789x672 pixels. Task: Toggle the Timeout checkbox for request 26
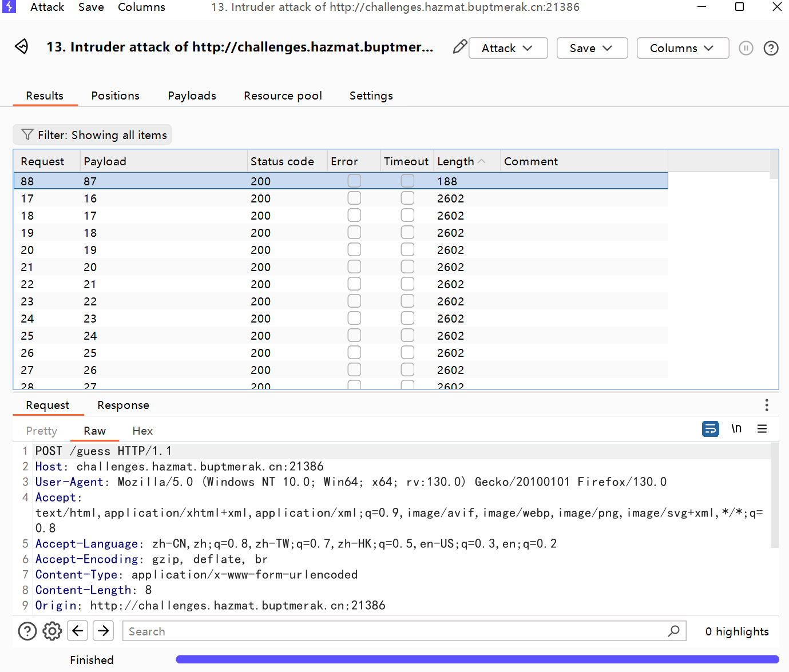click(407, 352)
